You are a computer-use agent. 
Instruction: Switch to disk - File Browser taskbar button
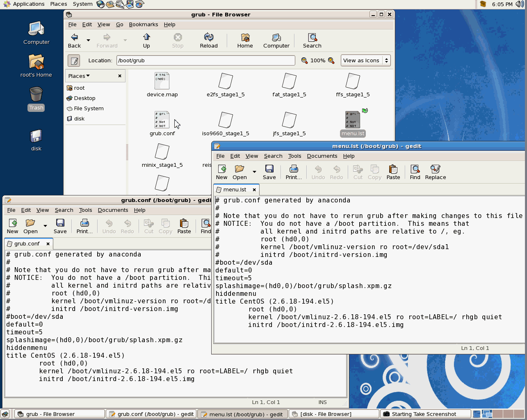pos(334,414)
